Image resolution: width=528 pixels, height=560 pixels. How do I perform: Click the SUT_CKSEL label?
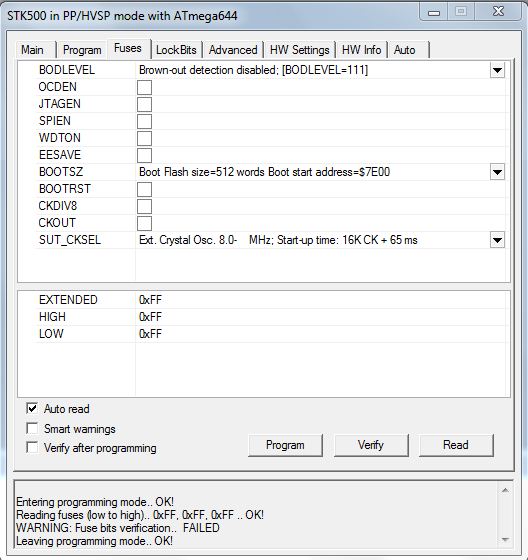(x=70, y=240)
